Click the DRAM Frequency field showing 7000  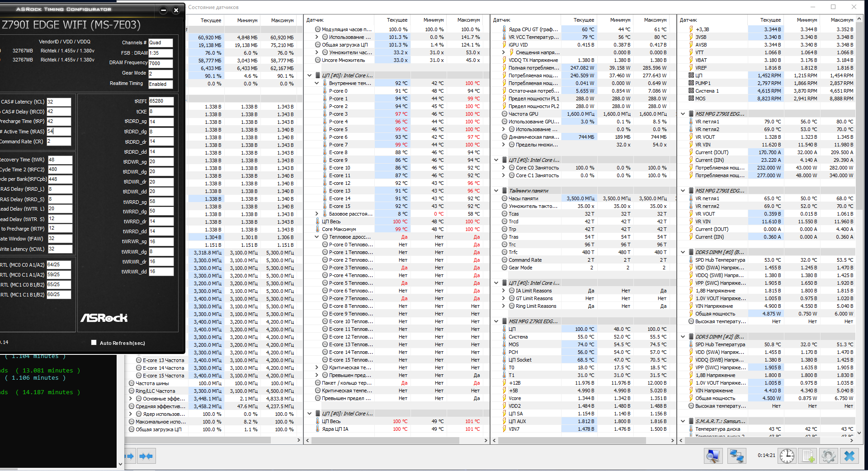point(160,63)
